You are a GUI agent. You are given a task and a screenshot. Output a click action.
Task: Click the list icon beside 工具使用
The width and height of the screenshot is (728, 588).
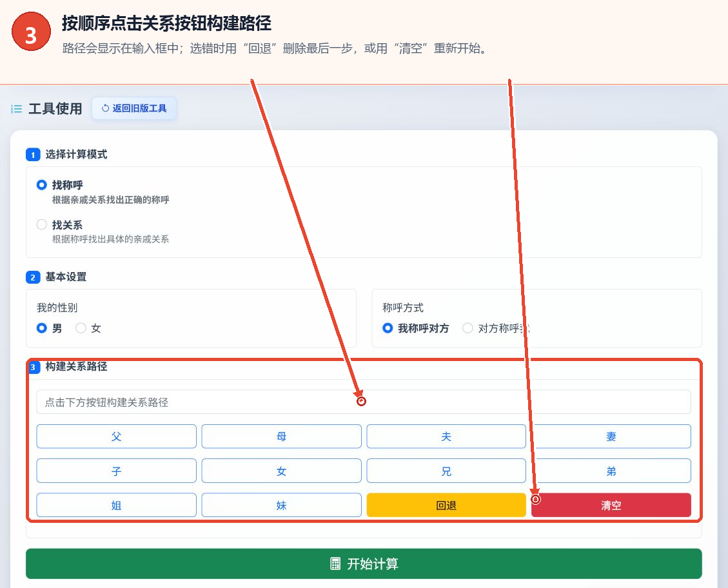click(x=17, y=108)
